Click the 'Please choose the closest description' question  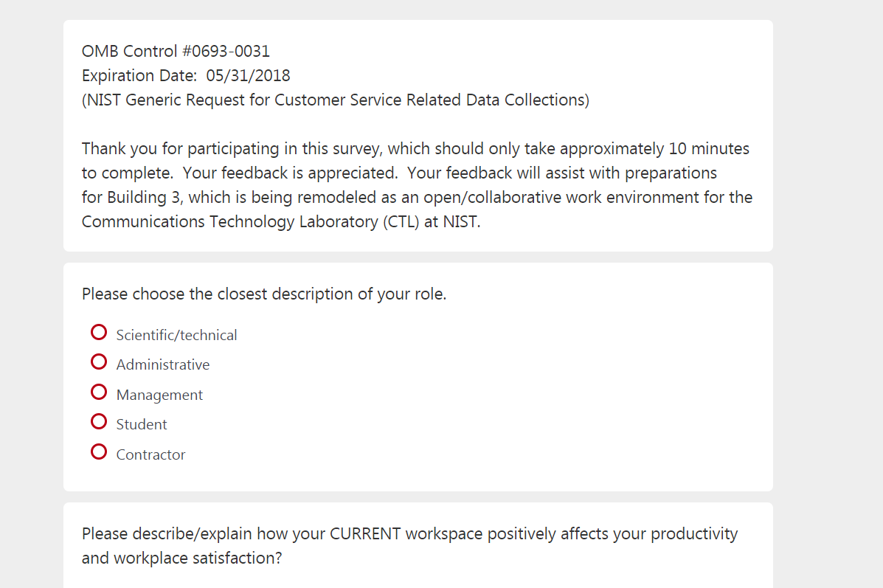pyautogui.click(x=264, y=294)
